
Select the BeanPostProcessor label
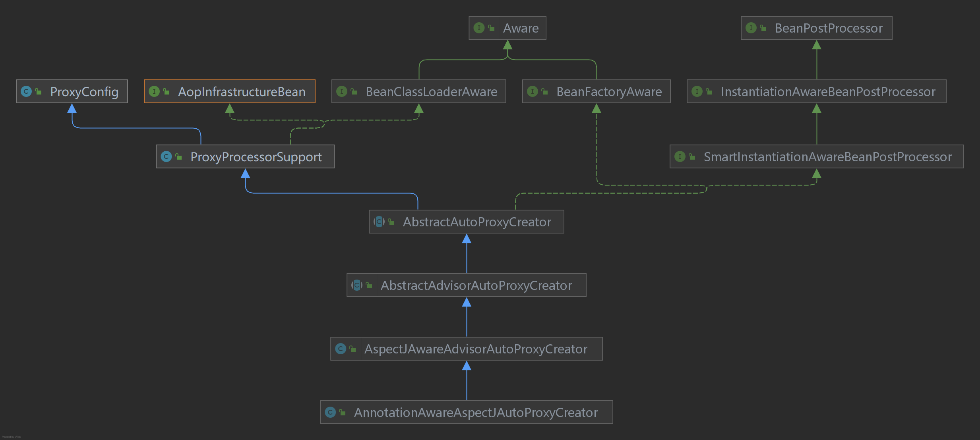tap(829, 28)
